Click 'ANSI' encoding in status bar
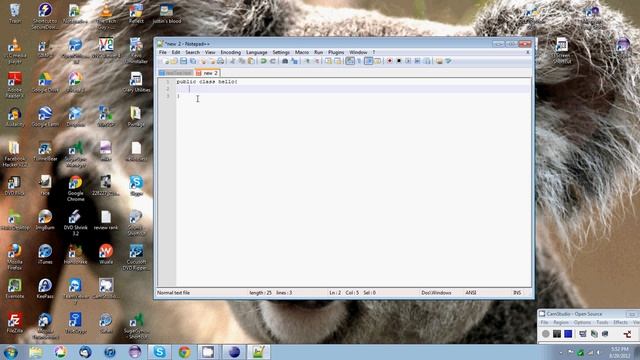The height and width of the screenshot is (360, 640). (x=471, y=293)
